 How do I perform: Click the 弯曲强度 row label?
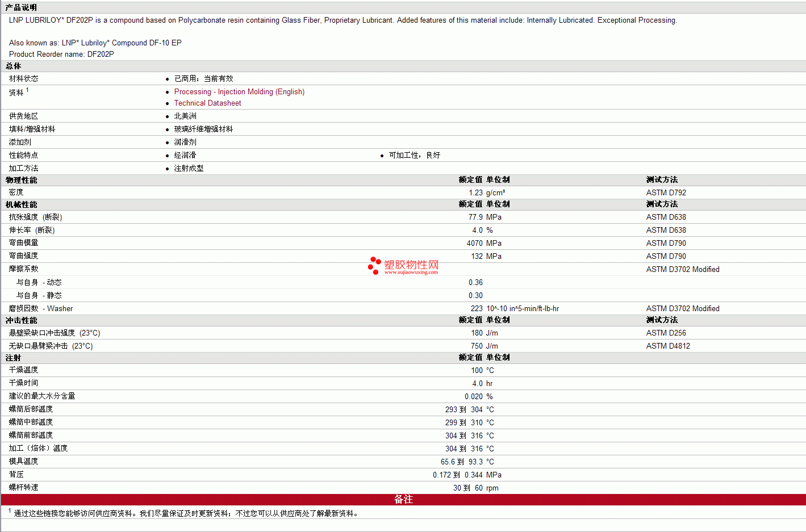click(x=23, y=257)
